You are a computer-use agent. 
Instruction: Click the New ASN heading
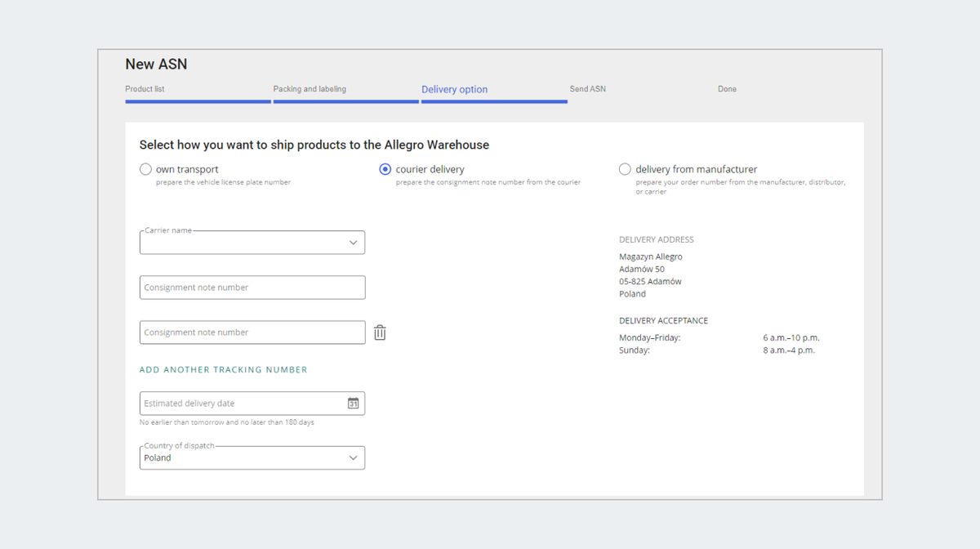(156, 64)
